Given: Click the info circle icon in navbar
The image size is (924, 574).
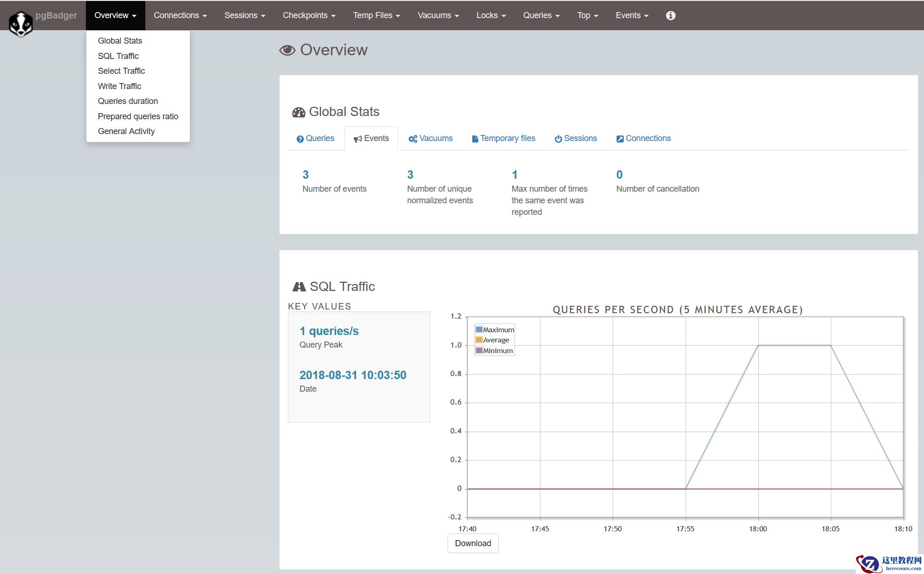Looking at the screenshot, I should click(x=670, y=15).
